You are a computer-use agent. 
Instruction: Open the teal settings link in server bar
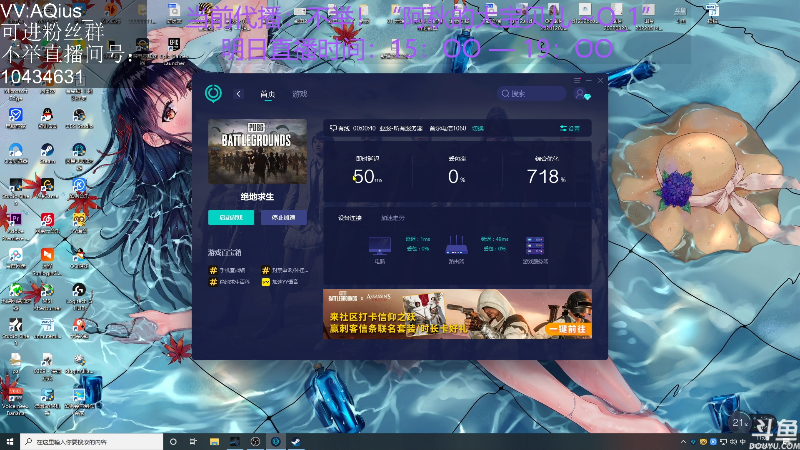[x=569, y=128]
